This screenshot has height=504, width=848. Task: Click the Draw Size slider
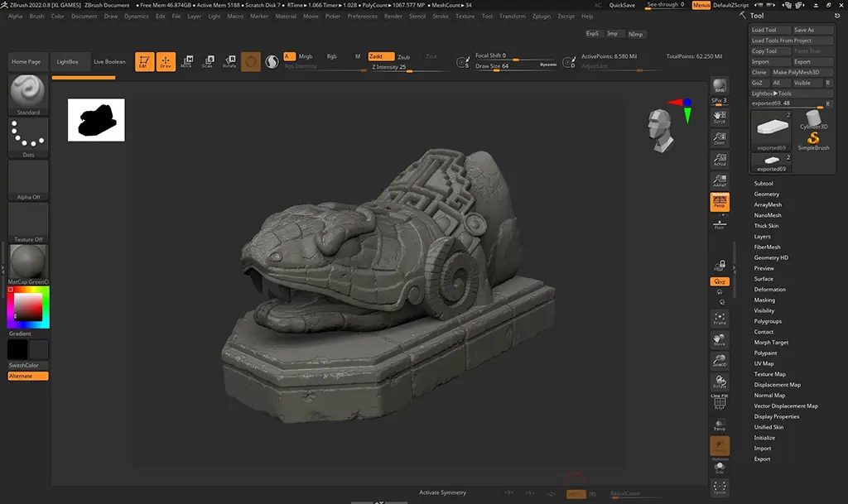click(x=516, y=66)
